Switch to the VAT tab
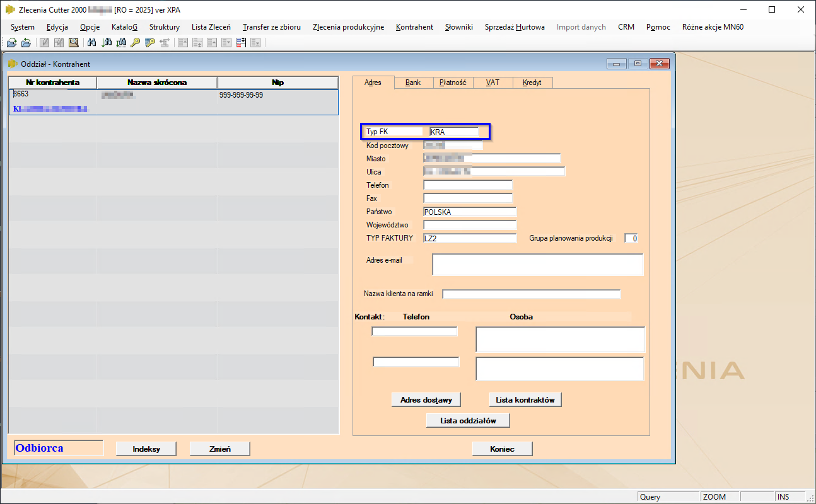Image resolution: width=816 pixels, height=504 pixels. click(x=493, y=83)
